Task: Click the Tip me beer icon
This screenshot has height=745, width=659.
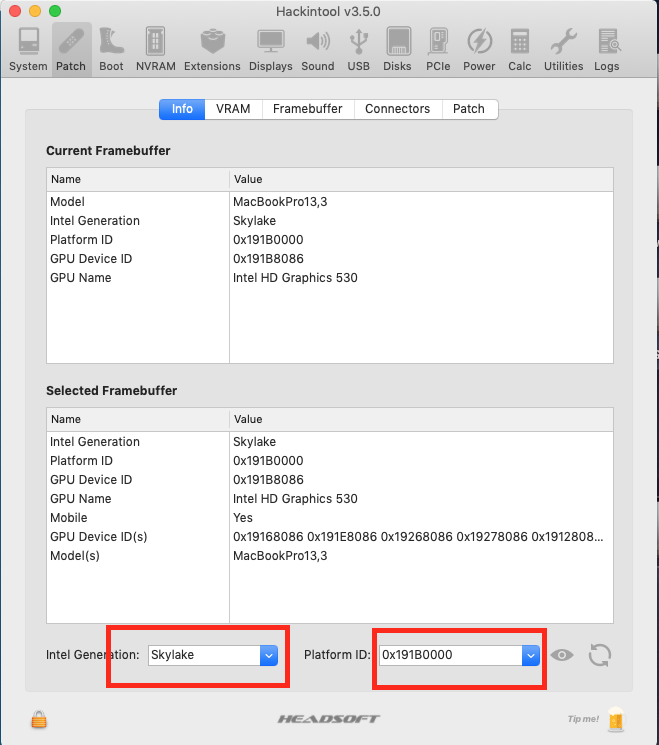Action: tap(616, 719)
